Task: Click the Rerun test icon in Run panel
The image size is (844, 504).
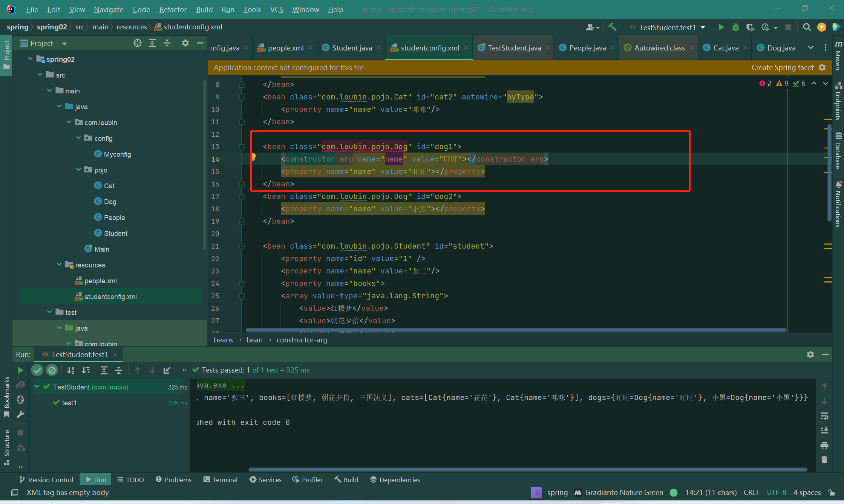Action: tap(20, 370)
